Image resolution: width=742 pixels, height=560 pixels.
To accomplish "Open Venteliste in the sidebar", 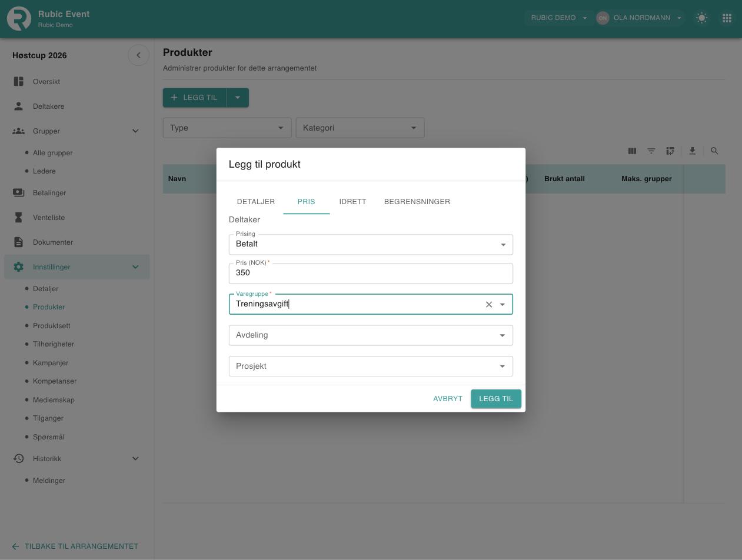I will click(76, 218).
